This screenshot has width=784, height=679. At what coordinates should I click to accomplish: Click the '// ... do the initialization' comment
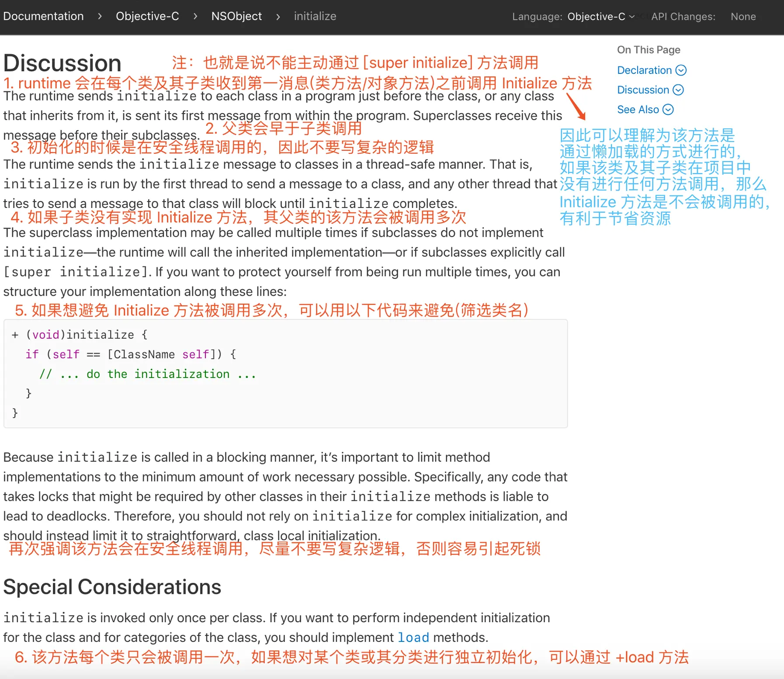[x=148, y=374]
